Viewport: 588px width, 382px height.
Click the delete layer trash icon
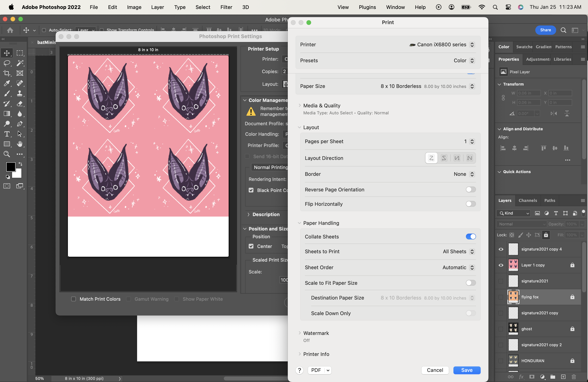click(574, 377)
